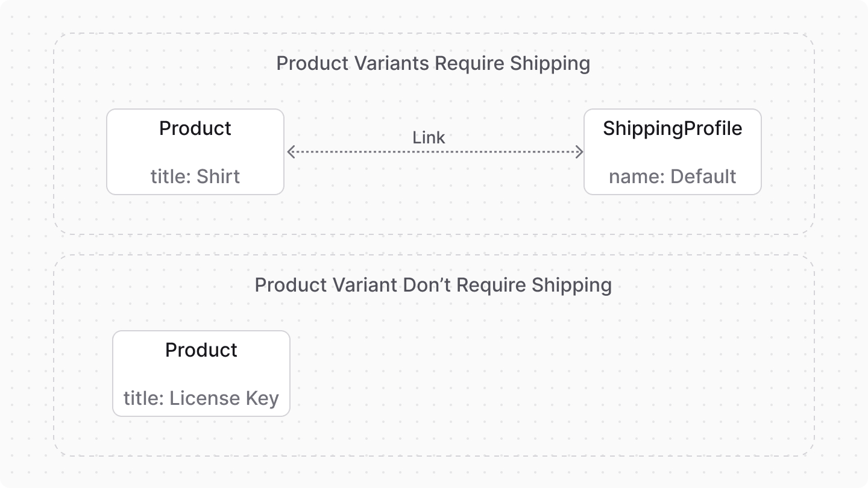Image resolution: width=868 pixels, height=488 pixels.
Task: Click the "name: Default" attribute text
Action: point(673,177)
